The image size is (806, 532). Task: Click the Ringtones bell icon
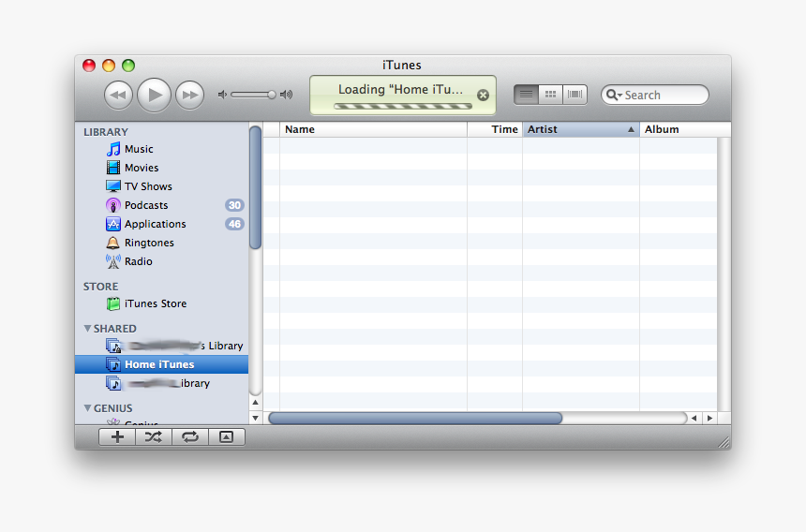(x=113, y=243)
